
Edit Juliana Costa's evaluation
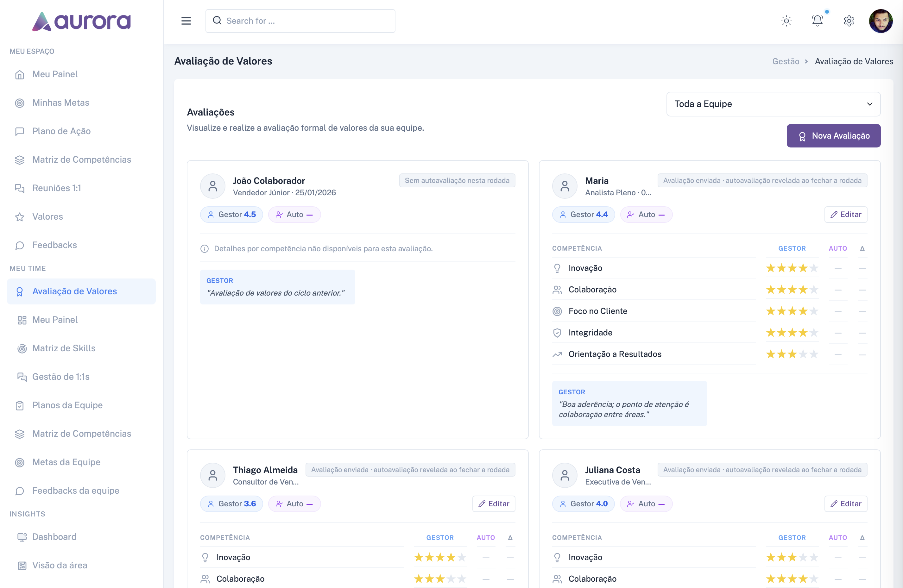pos(845,504)
